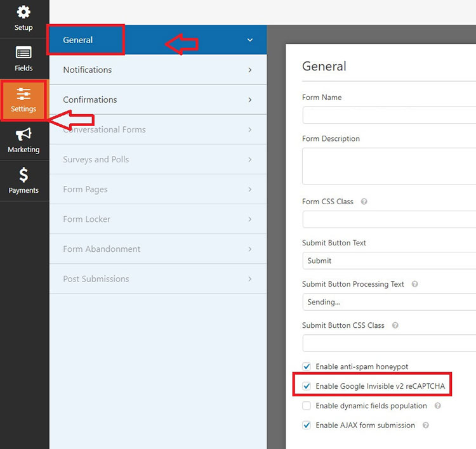The width and height of the screenshot is (476, 449).
Task: Expand the Notifications section arrow
Action: pyautogui.click(x=250, y=70)
